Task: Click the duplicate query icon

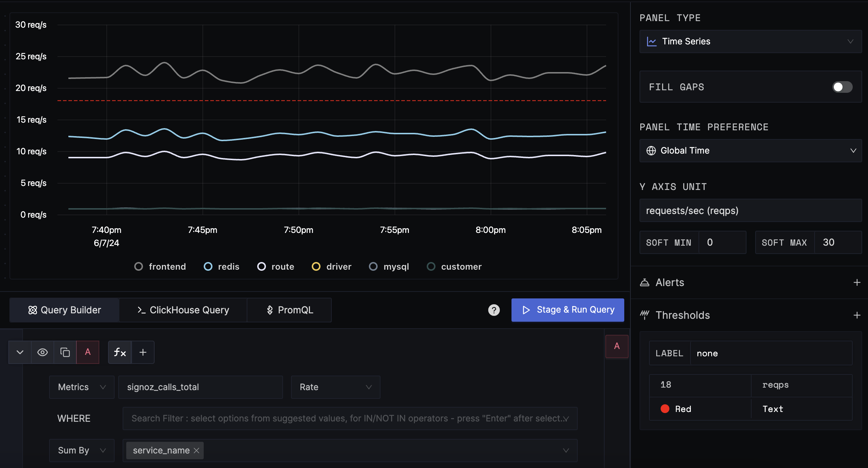Action: click(x=65, y=352)
